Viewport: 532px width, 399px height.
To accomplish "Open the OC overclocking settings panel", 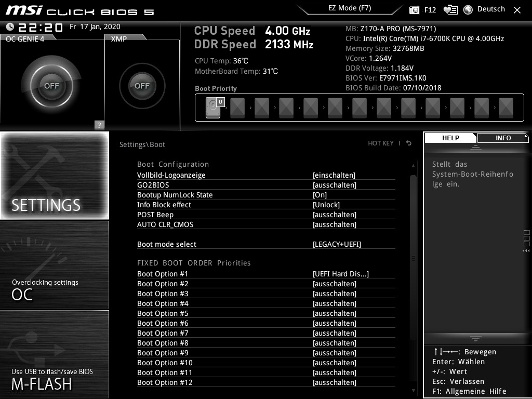I will click(55, 265).
